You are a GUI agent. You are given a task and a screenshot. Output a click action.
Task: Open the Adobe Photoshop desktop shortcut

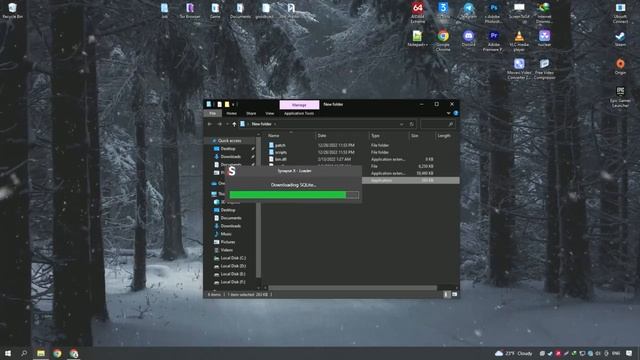click(x=493, y=11)
